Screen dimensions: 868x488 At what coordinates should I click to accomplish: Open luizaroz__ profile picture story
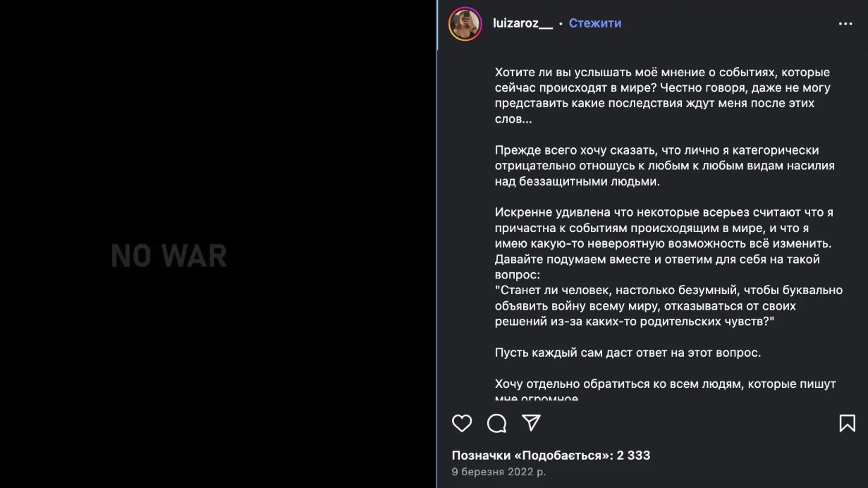[x=465, y=24]
